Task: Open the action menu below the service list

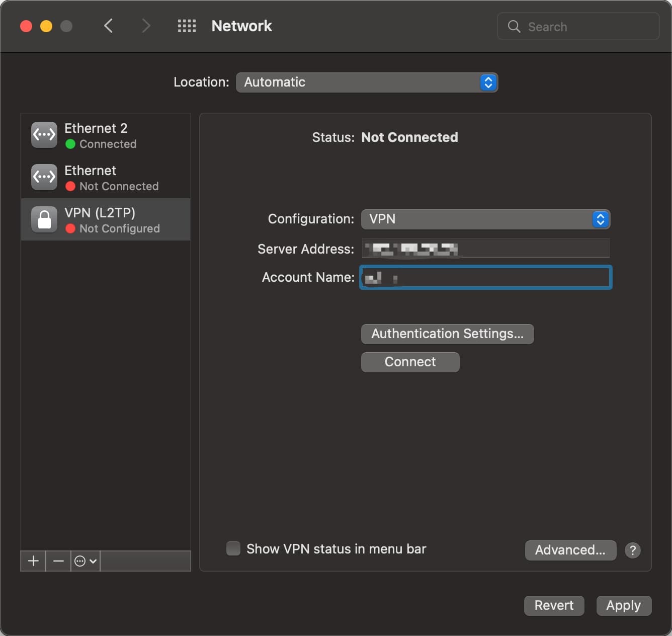Action: point(85,561)
